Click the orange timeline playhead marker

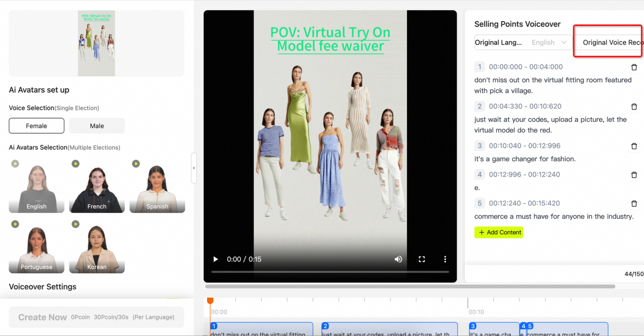tap(210, 301)
